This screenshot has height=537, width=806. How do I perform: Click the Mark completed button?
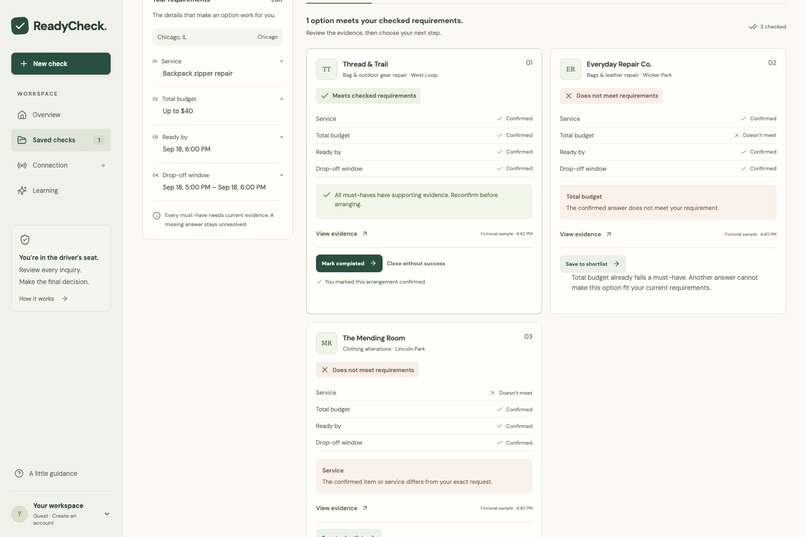[x=349, y=264]
